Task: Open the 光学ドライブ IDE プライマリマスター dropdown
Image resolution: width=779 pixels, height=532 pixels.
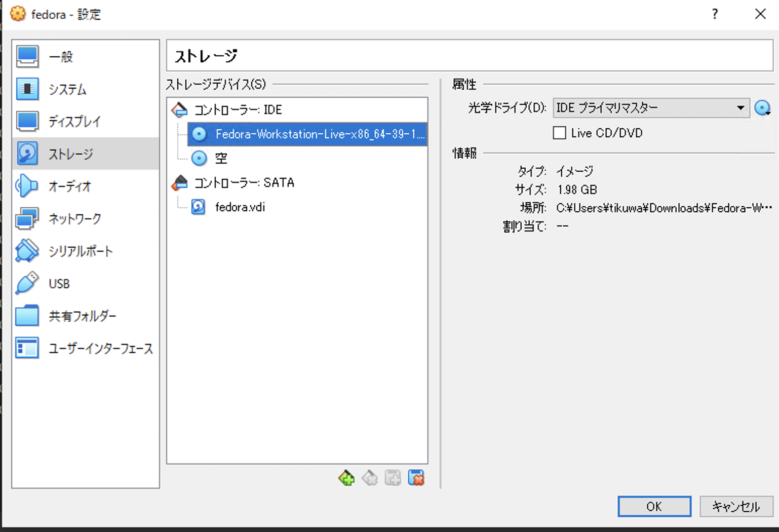Action: pos(651,107)
